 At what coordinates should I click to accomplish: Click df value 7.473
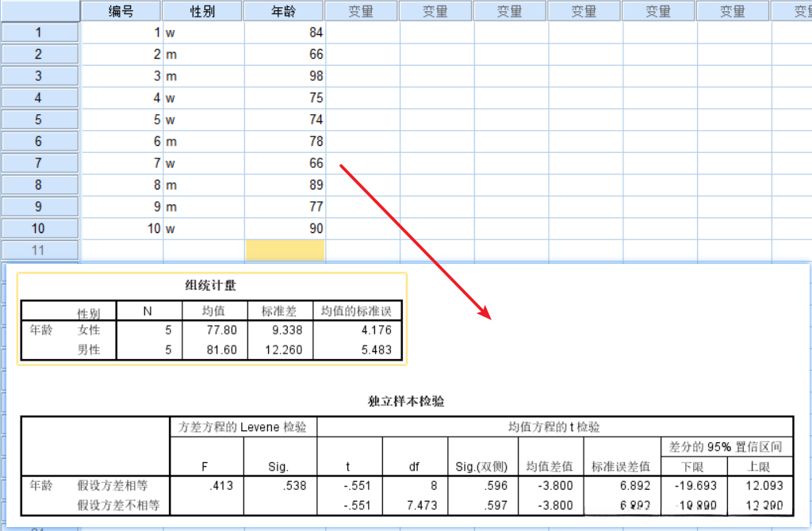coord(422,505)
